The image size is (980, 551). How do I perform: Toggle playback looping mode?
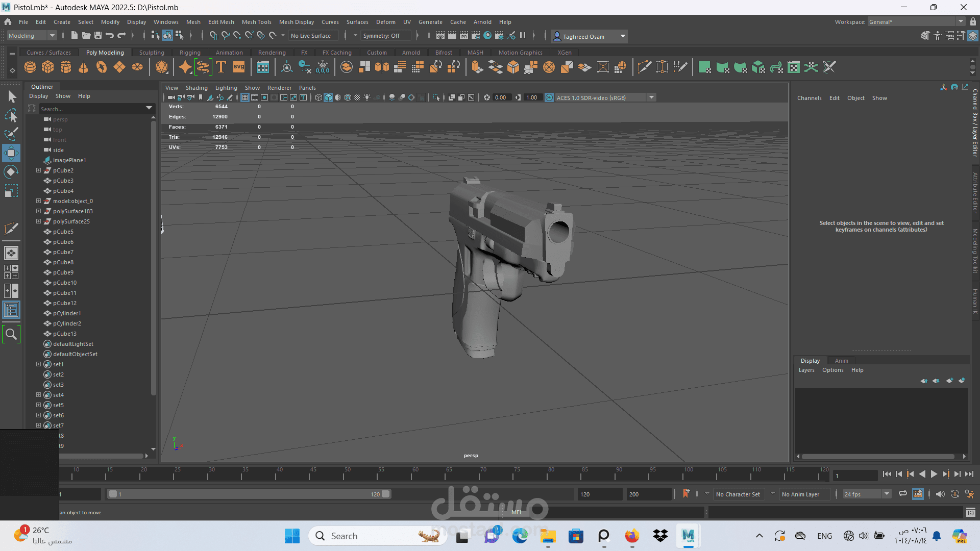902,493
